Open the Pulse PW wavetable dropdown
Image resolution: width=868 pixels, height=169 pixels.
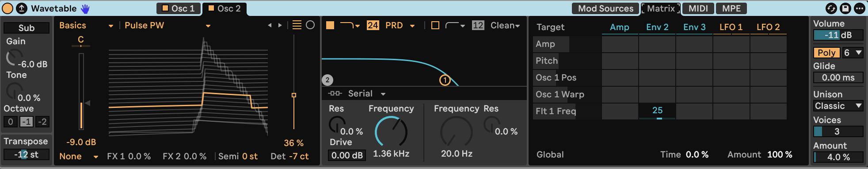(167, 26)
